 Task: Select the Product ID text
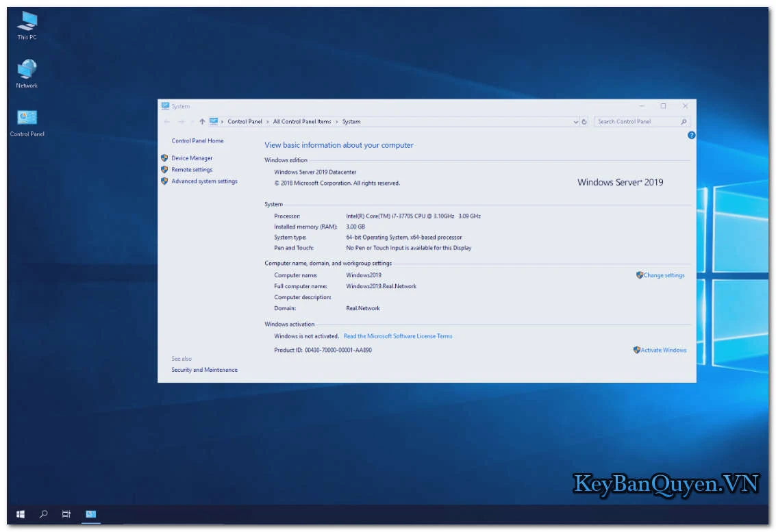pos(323,351)
